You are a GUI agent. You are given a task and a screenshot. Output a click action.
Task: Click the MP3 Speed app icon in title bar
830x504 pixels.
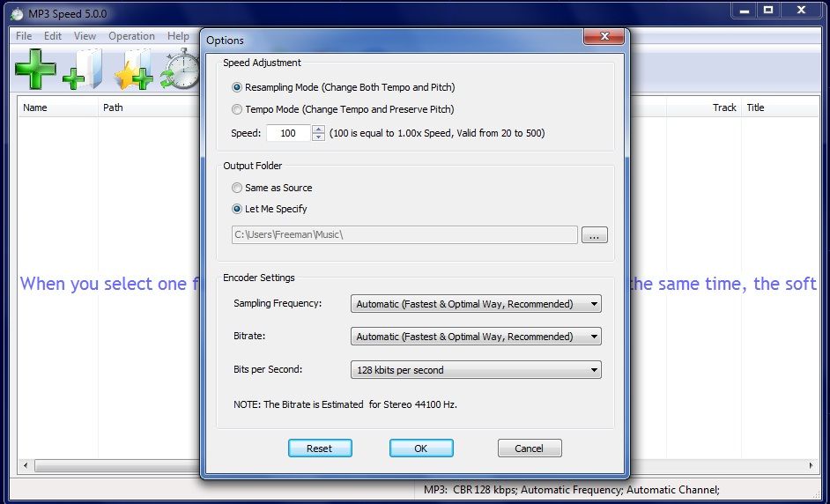[x=18, y=14]
